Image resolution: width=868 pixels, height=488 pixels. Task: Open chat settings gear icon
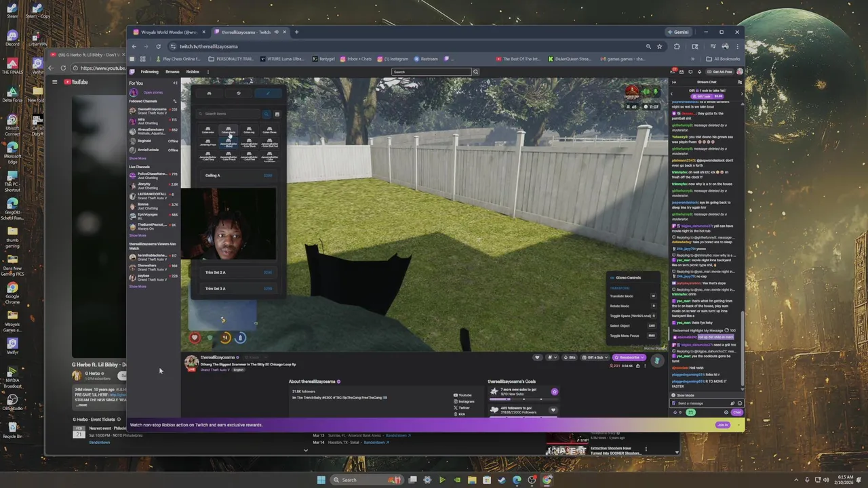point(726,412)
